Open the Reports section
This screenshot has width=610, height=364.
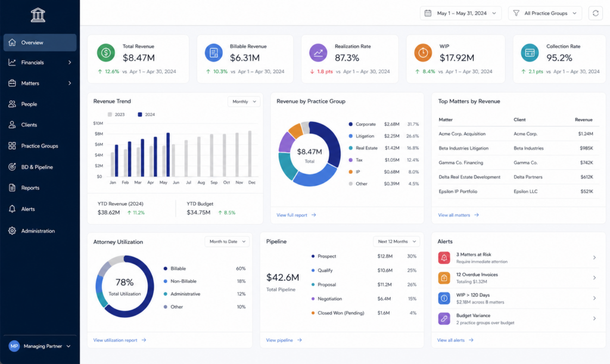click(40, 188)
